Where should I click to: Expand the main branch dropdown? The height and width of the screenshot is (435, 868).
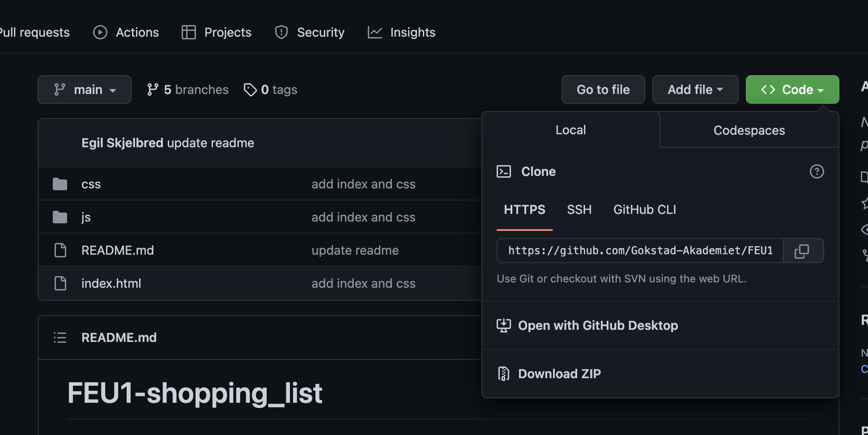click(x=85, y=90)
